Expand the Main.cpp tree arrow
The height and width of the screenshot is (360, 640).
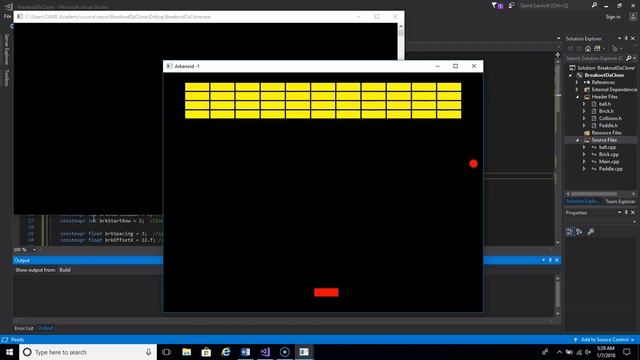coord(584,162)
